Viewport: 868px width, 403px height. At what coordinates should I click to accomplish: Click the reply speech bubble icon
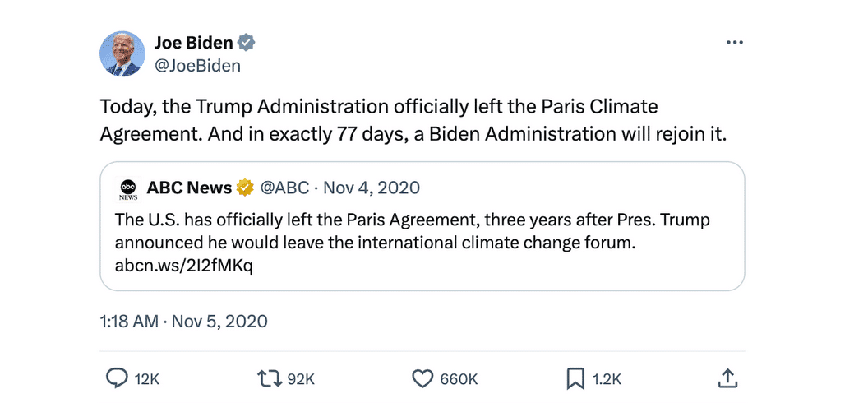pyautogui.click(x=118, y=378)
